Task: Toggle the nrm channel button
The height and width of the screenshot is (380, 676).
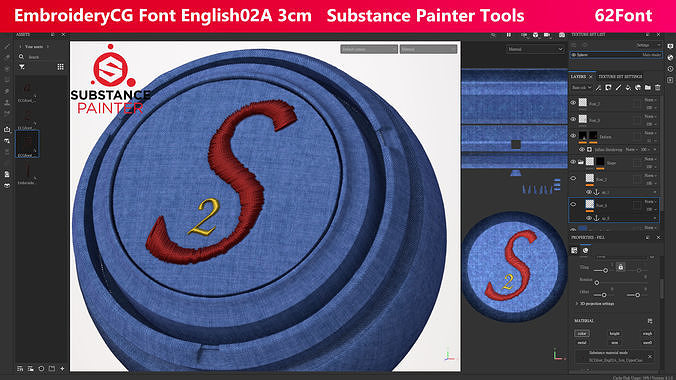Action: pyautogui.click(x=615, y=342)
